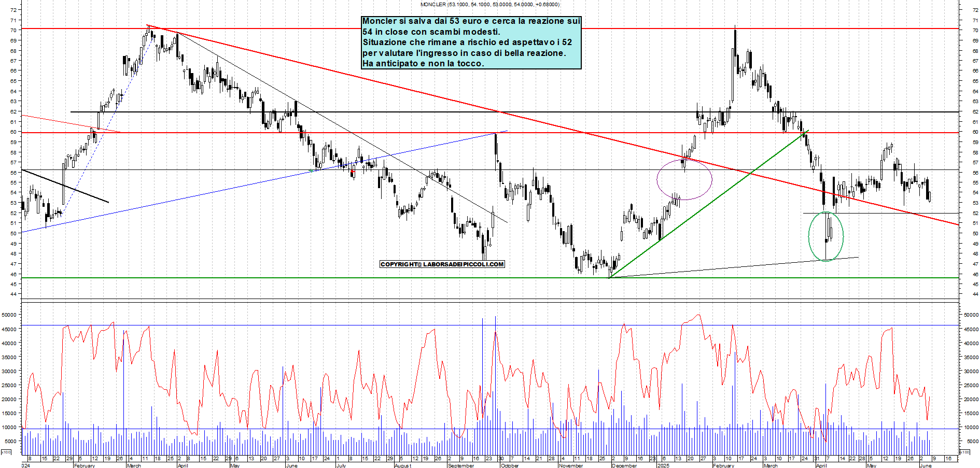
Task: Click the 'September' month label
Action: tap(461, 465)
